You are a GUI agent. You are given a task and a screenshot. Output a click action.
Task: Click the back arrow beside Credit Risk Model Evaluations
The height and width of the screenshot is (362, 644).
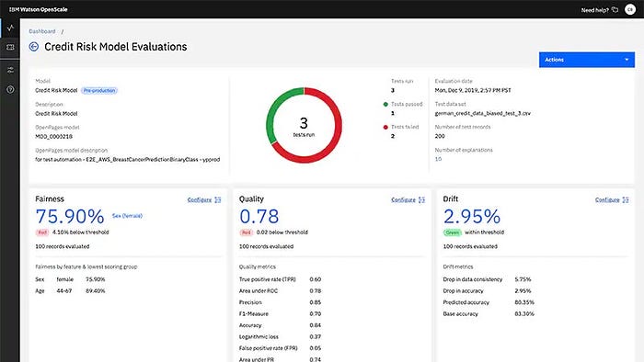coord(34,47)
